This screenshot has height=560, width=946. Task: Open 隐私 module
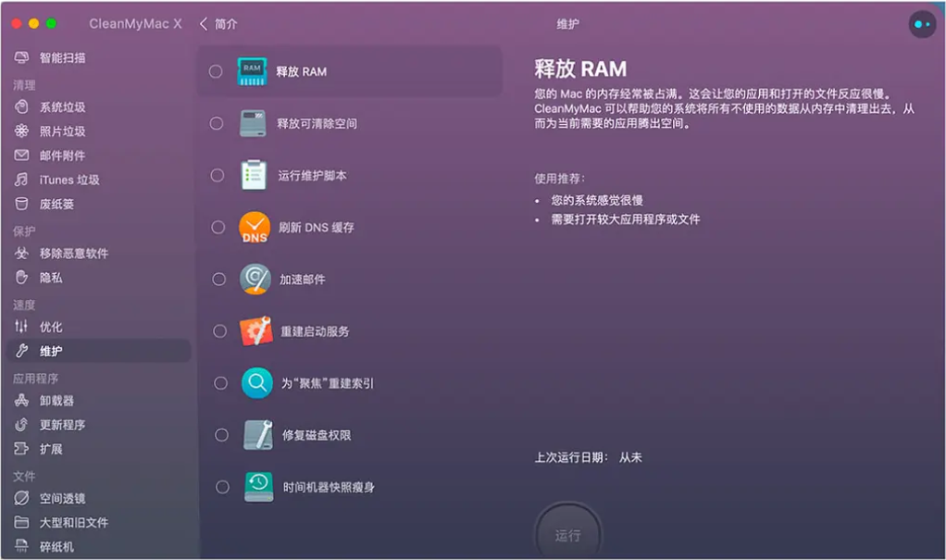point(39,278)
